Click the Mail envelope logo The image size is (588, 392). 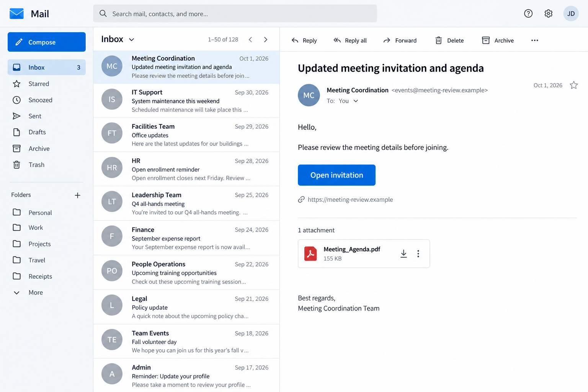click(x=16, y=14)
